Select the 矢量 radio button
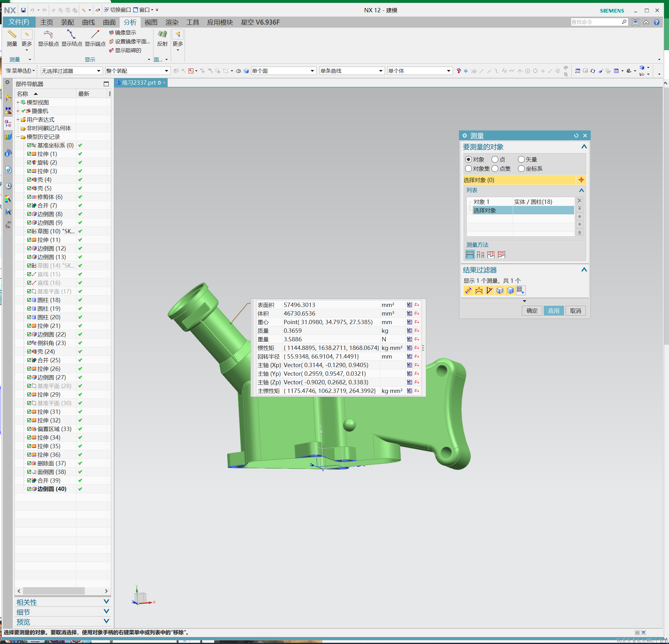This screenshot has height=644, width=669. pos(521,159)
